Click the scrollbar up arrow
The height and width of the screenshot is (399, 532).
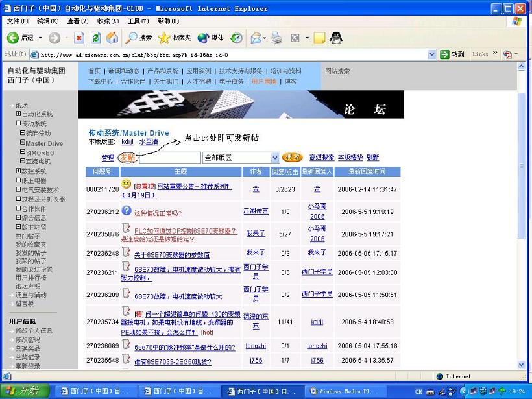coord(522,66)
